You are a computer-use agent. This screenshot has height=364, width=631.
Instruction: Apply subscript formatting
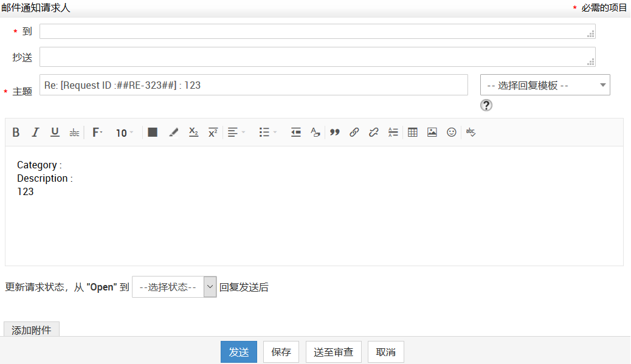(x=193, y=132)
